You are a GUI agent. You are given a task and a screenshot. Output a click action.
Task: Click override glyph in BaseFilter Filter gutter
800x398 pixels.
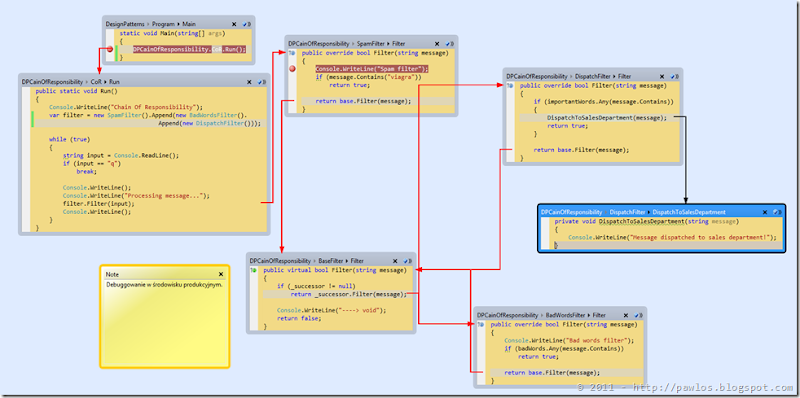[254, 270]
